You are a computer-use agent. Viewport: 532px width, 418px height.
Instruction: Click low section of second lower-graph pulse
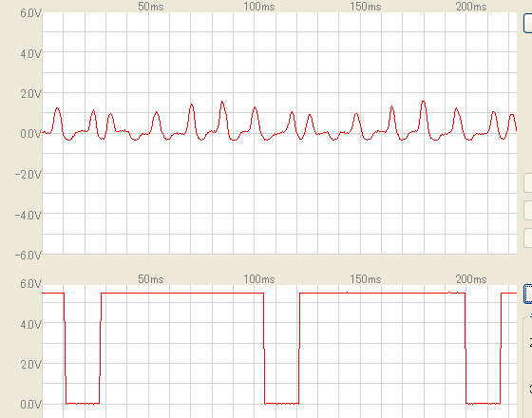pyautogui.click(x=281, y=404)
